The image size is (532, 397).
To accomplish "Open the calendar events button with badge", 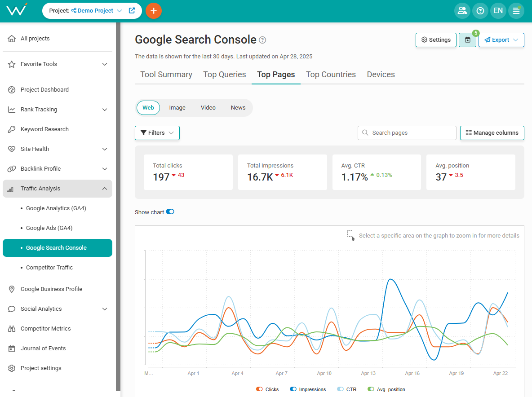I will click(x=468, y=40).
